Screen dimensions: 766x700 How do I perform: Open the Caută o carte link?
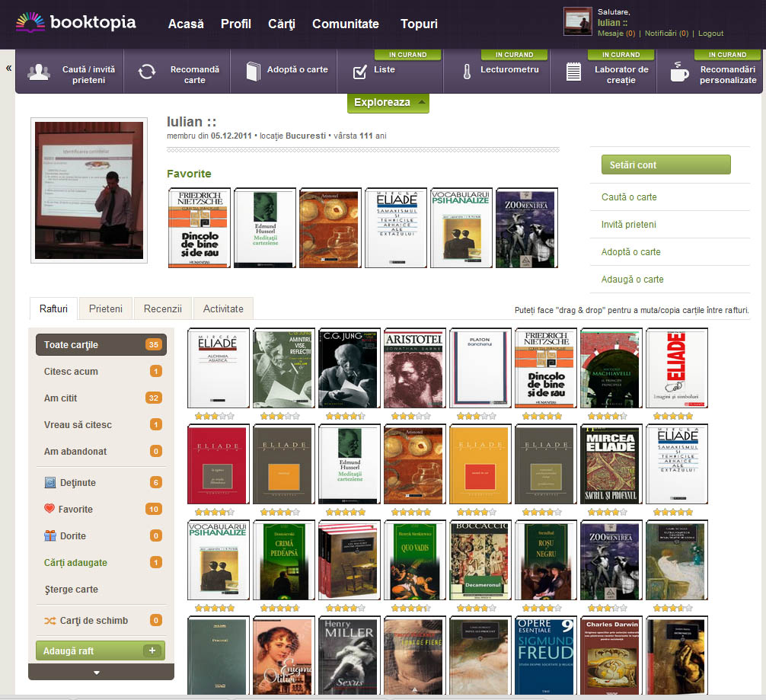click(x=629, y=197)
